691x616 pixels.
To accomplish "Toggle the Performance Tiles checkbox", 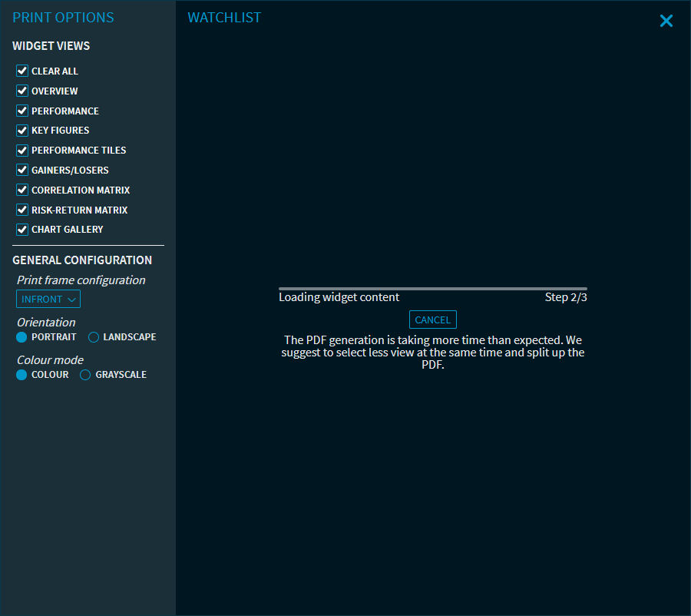I will [22, 151].
